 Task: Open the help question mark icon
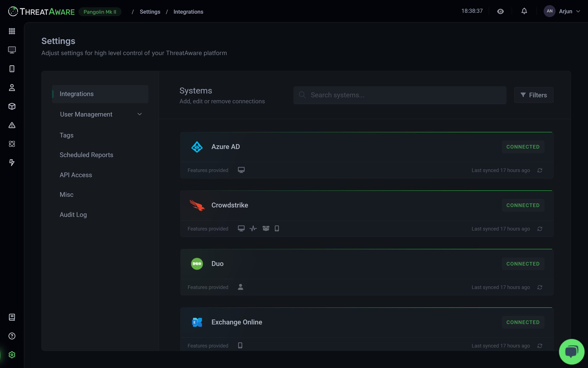coord(12,336)
